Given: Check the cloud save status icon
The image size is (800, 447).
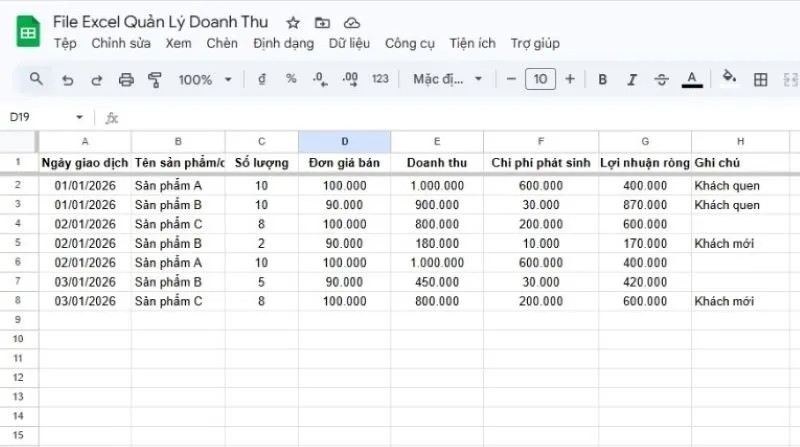Looking at the screenshot, I should (x=352, y=22).
